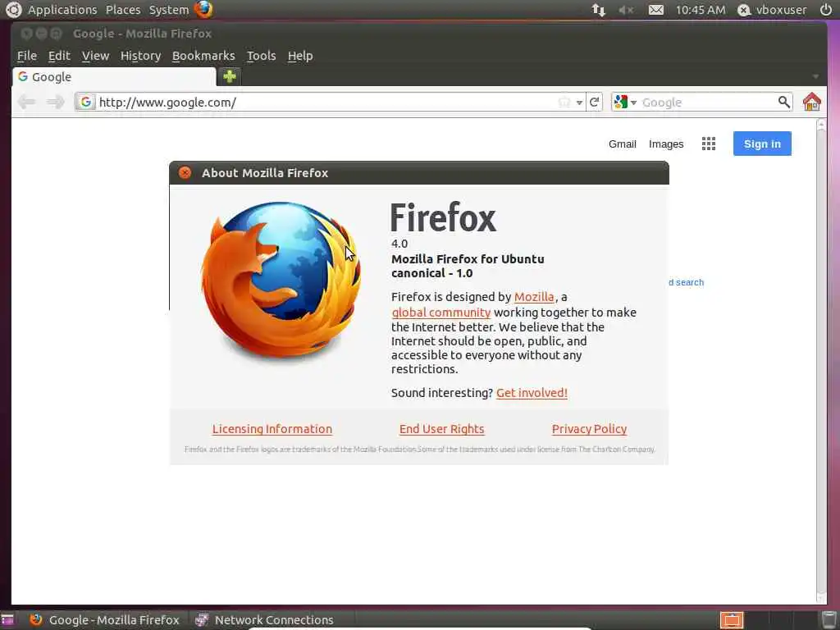
Task: Click the large Firefox logo image
Action: point(281,281)
